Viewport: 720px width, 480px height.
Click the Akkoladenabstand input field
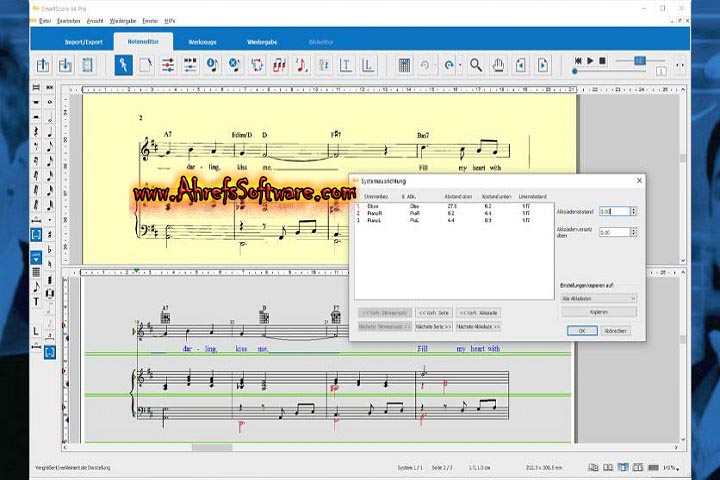(x=612, y=211)
